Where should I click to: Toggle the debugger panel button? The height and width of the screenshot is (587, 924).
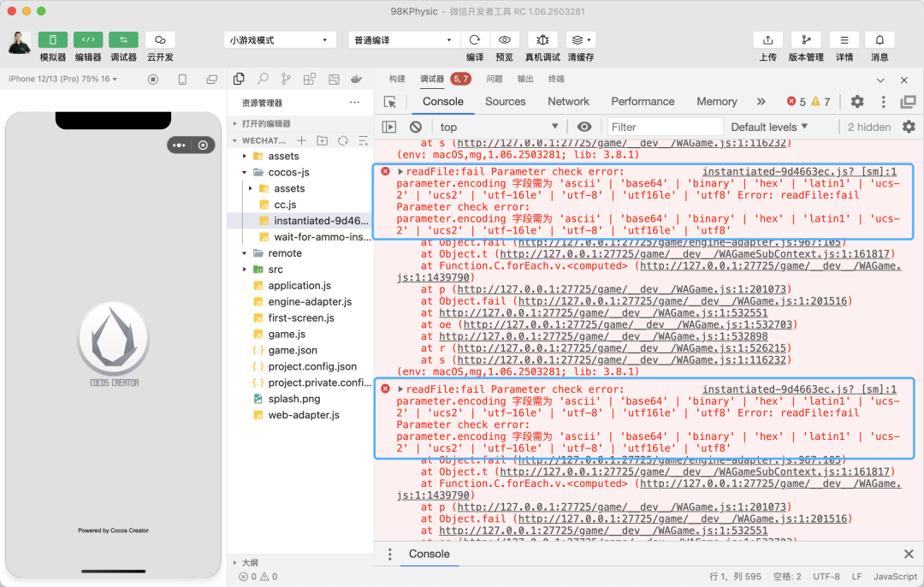click(x=123, y=39)
